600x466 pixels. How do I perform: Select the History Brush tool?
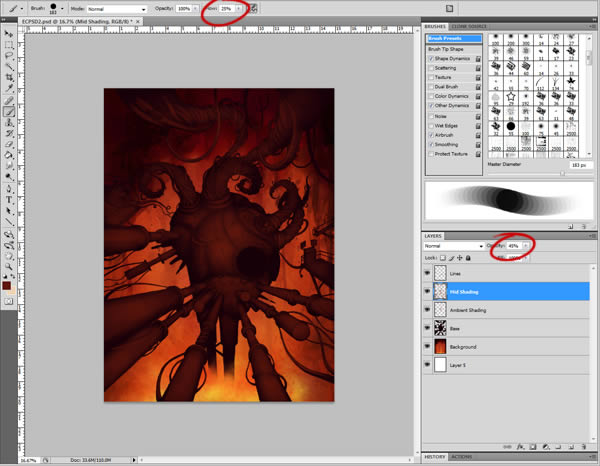[x=8, y=134]
